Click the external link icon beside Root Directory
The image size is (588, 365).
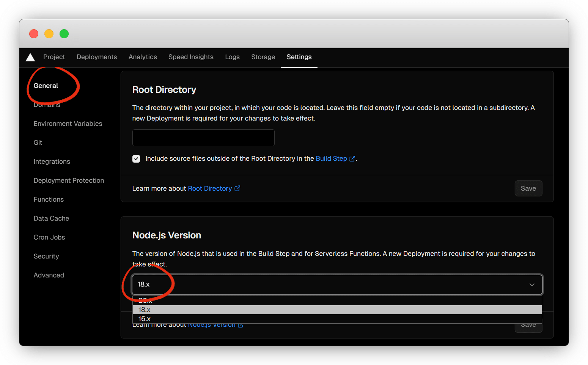237,188
